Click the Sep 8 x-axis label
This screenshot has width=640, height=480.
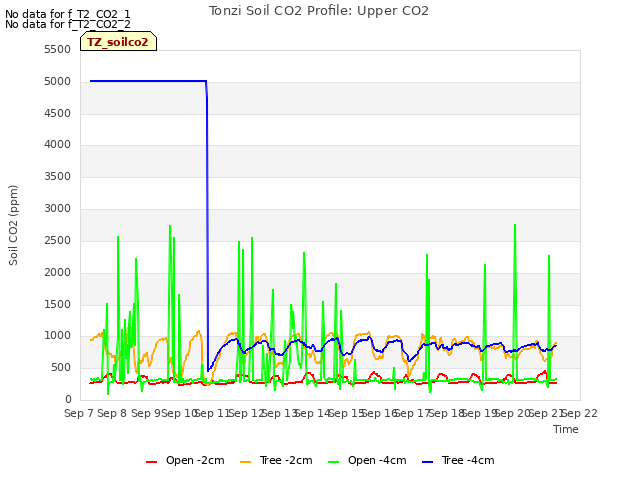point(112,413)
